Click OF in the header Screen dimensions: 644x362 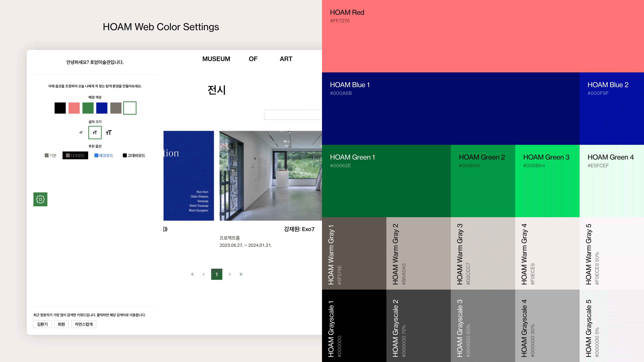(253, 59)
